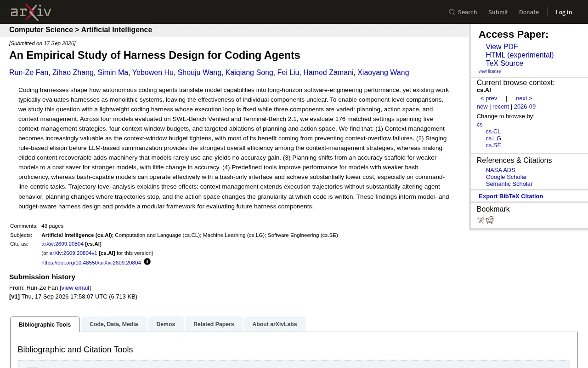
Task: Open the Donate link
Action: point(529,12)
